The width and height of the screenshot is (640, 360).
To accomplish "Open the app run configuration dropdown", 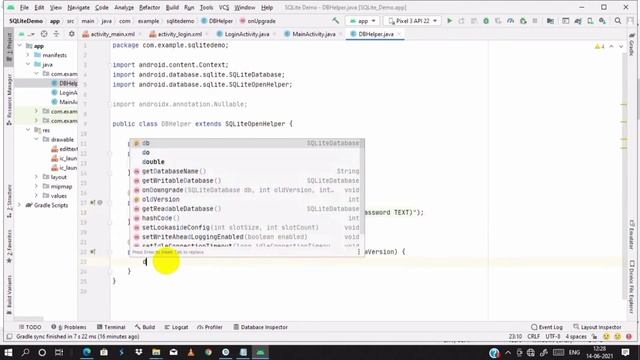I will 362,20.
